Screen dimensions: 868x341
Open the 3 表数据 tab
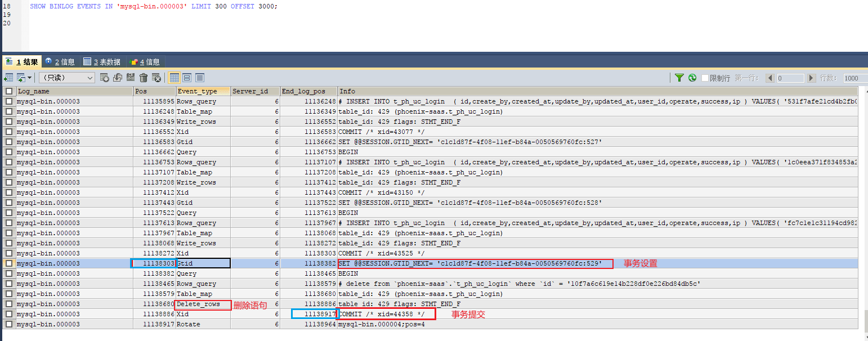[102, 62]
